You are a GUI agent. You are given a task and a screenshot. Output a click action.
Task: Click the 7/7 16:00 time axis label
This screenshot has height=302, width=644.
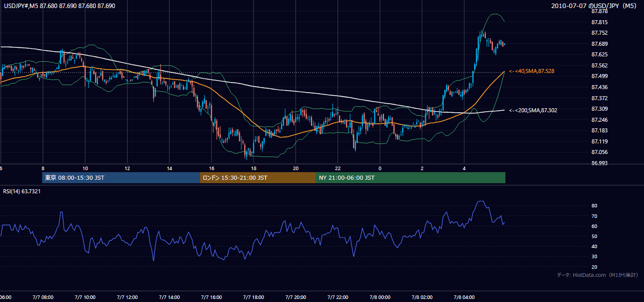(212, 297)
